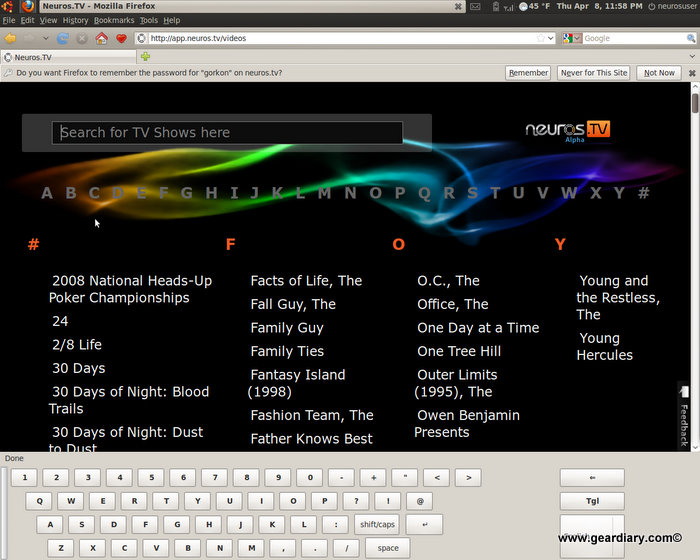
Task: Tap the return key on virtual keyboard
Action: point(424,525)
